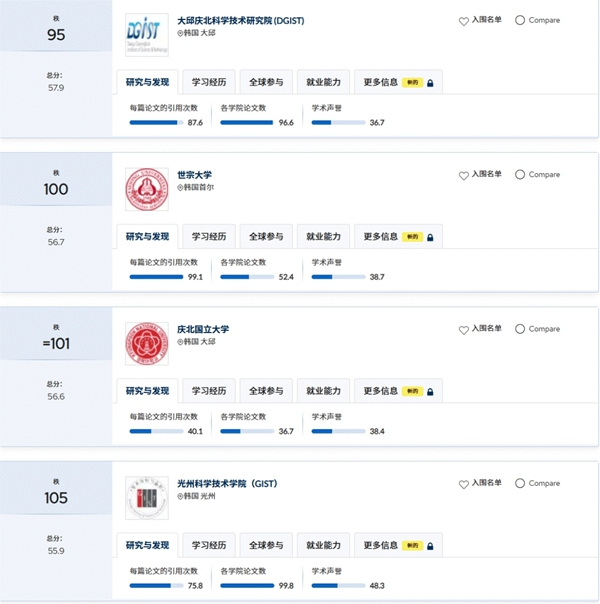Click the Sejong University (世宗大学) red seal logo
This screenshot has width=600, height=604.
click(x=147, y=189)
